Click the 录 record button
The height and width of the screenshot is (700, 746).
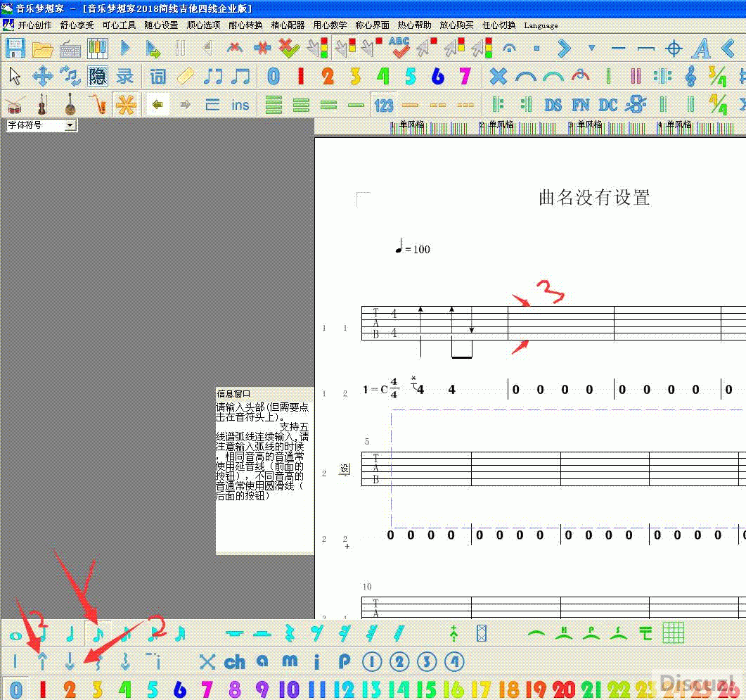pyautogui.click(x=125, y=76)
